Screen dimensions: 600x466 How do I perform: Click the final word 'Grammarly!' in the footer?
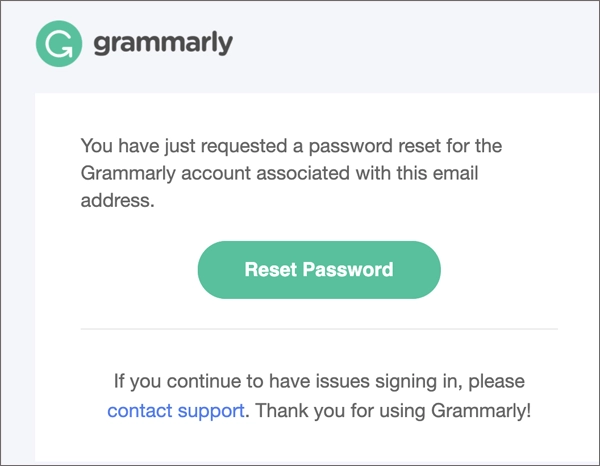tap(487, 410)
